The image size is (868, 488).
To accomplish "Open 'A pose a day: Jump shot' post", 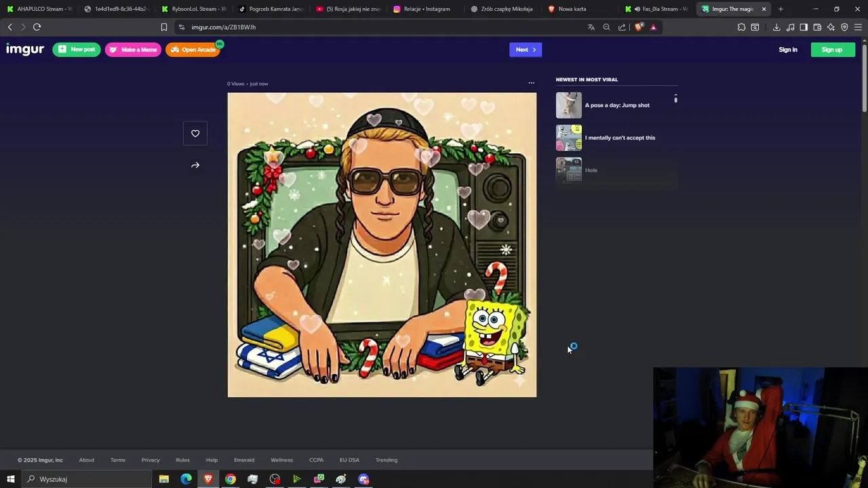I will [x=616, y=105].
